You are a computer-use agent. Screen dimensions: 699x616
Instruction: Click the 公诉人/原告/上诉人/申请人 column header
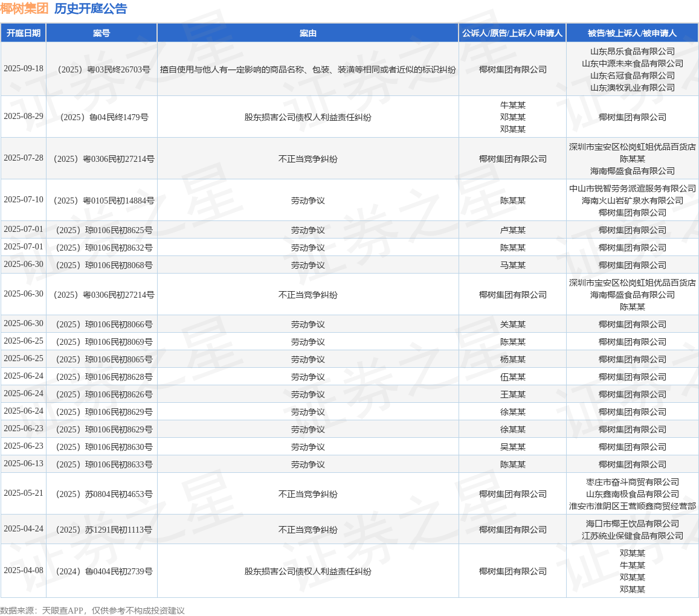click(512, 33)
